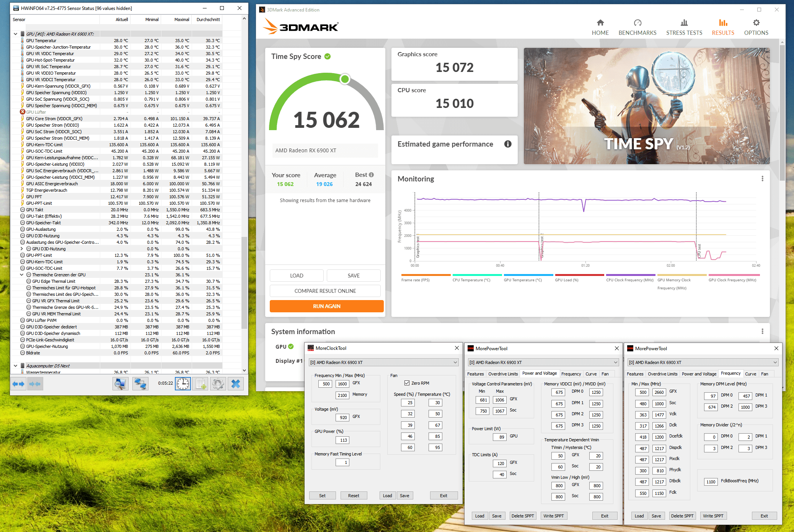The width and height of the screenshot is (794, 532).
Task: Click the GPU Load (%) legend red bar
Action: point(579,275)
